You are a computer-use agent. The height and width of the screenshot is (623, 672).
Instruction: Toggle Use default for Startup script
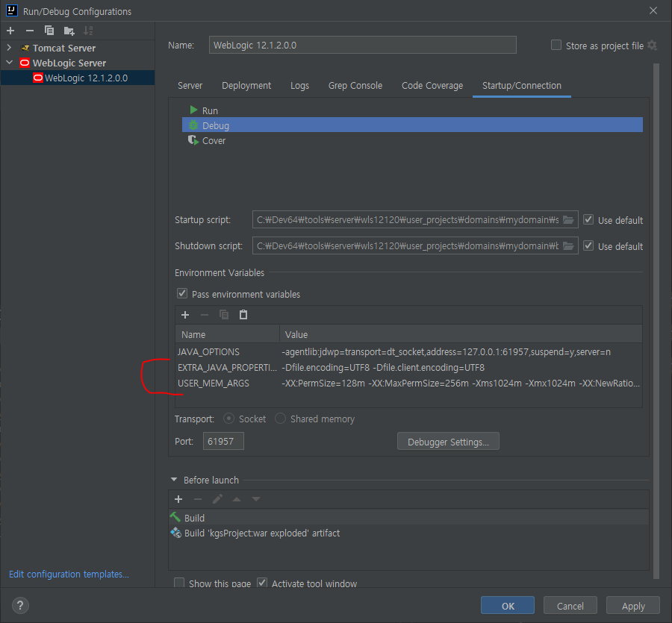[x=588, y=219]
